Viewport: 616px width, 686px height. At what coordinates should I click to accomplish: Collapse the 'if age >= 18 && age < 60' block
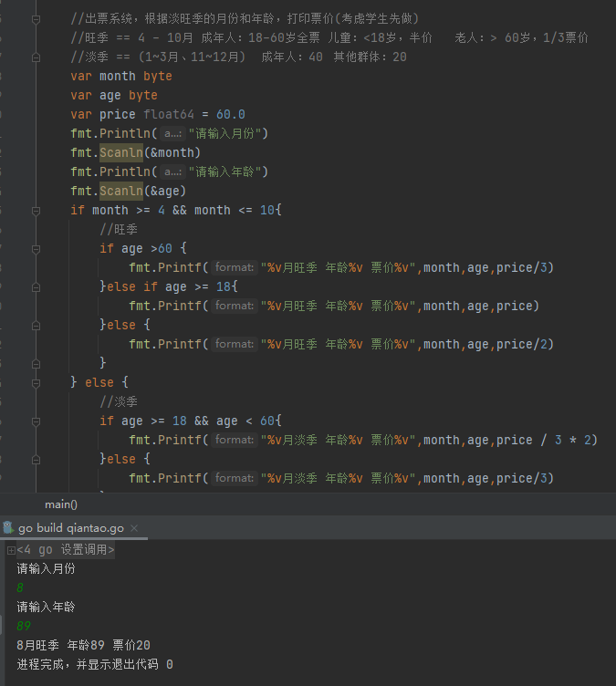36,421
